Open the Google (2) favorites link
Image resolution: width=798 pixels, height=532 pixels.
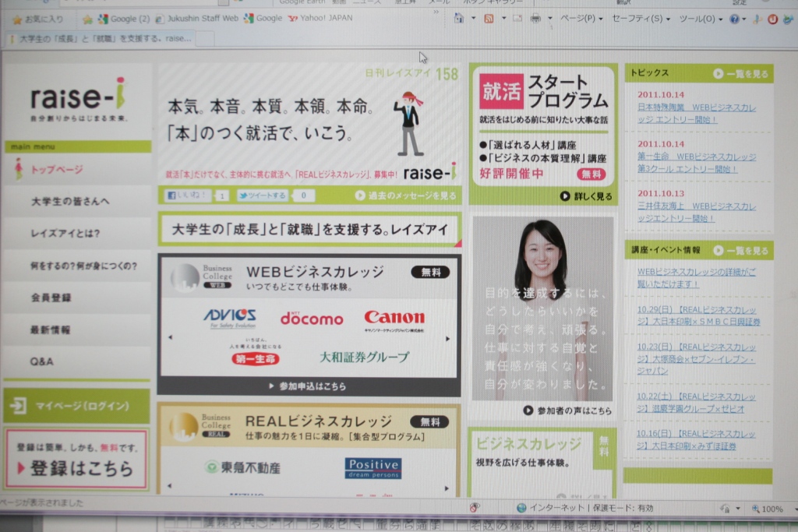coord(124,19)
